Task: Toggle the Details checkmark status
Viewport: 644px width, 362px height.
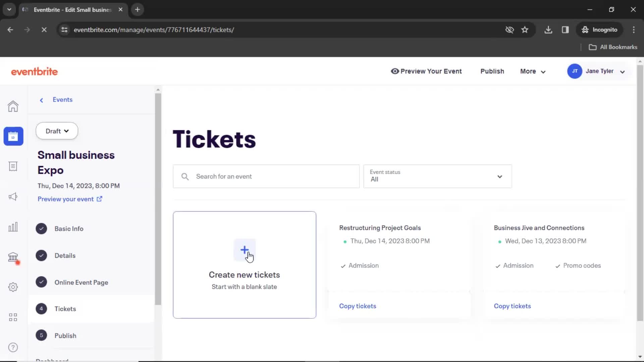Action: point(41,255)
